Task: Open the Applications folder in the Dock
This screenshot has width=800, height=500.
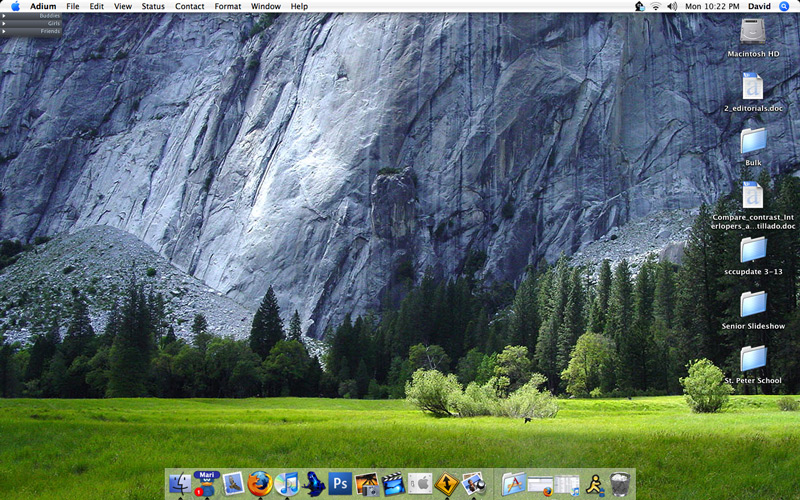Action: 514,483
